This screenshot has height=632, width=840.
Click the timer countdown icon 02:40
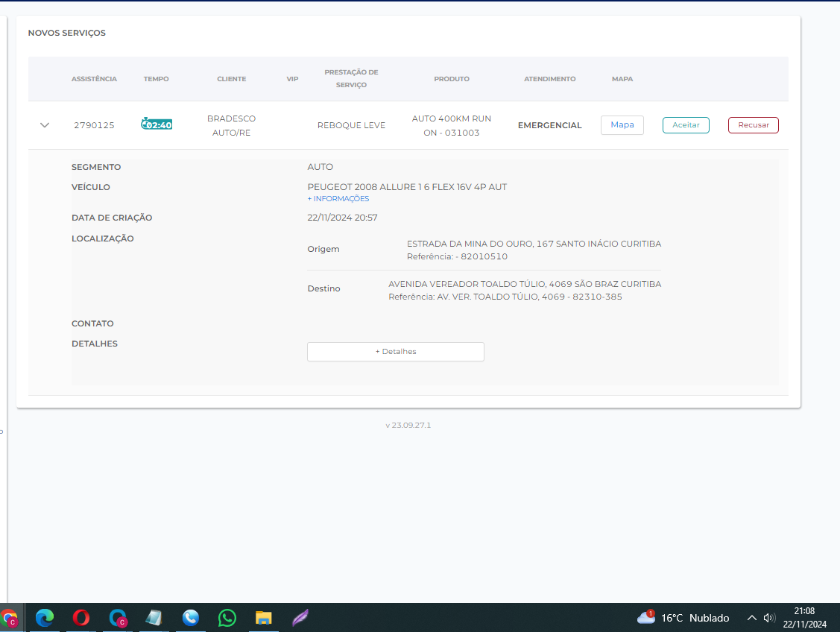coord(157,124)
